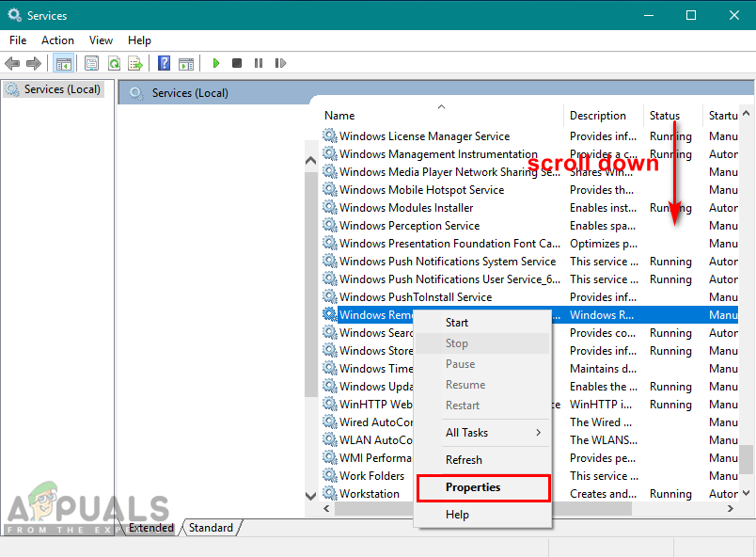Select the WinHTTP Web service row
Viewport: 756px width, 557px height.
point(529,404)
